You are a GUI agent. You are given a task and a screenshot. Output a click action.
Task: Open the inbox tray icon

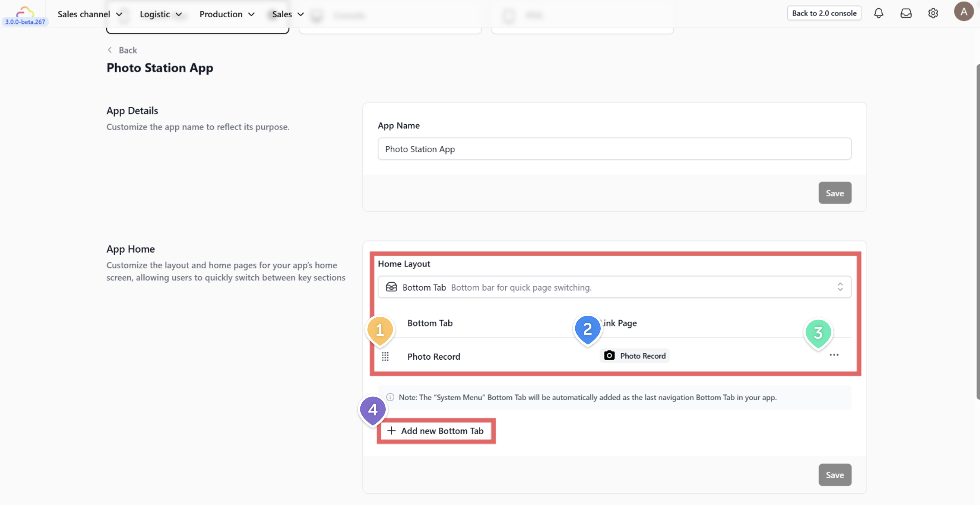coord(906,13)
